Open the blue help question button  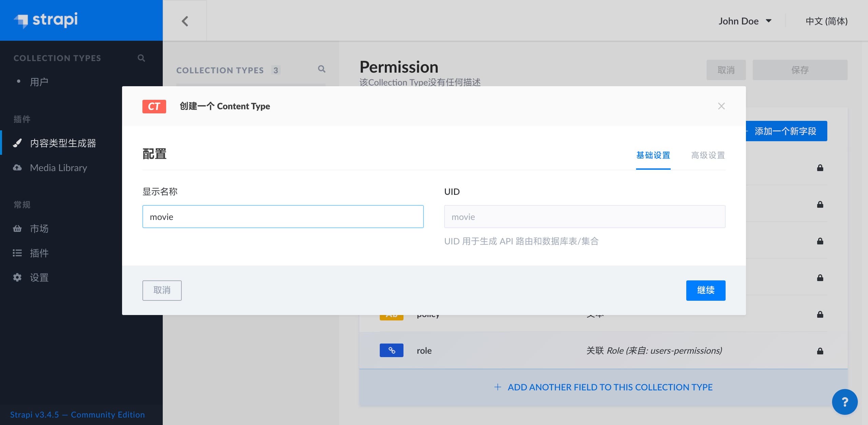(845, 402)
